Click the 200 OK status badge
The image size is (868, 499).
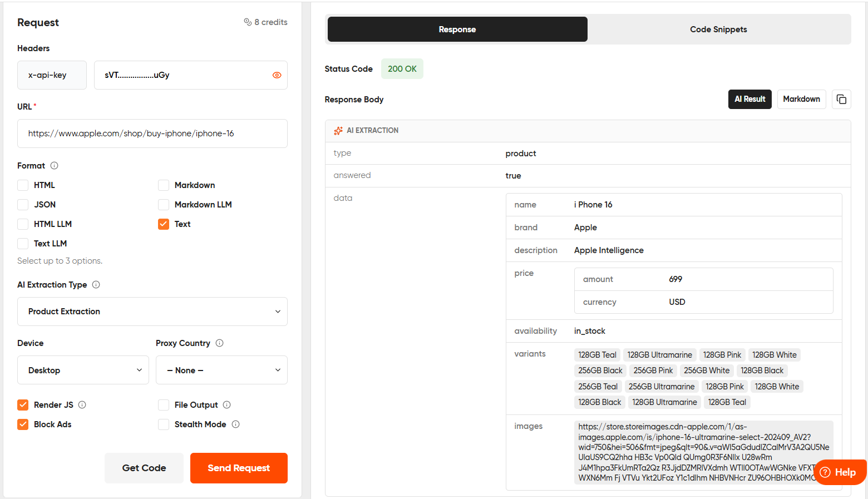tap(402, 69)
